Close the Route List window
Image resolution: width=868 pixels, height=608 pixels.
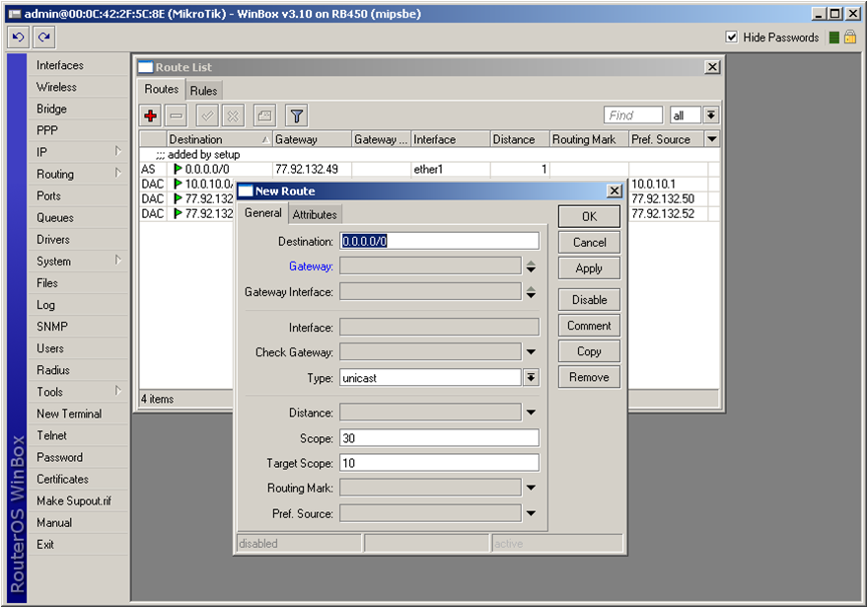tap(712, 67)
